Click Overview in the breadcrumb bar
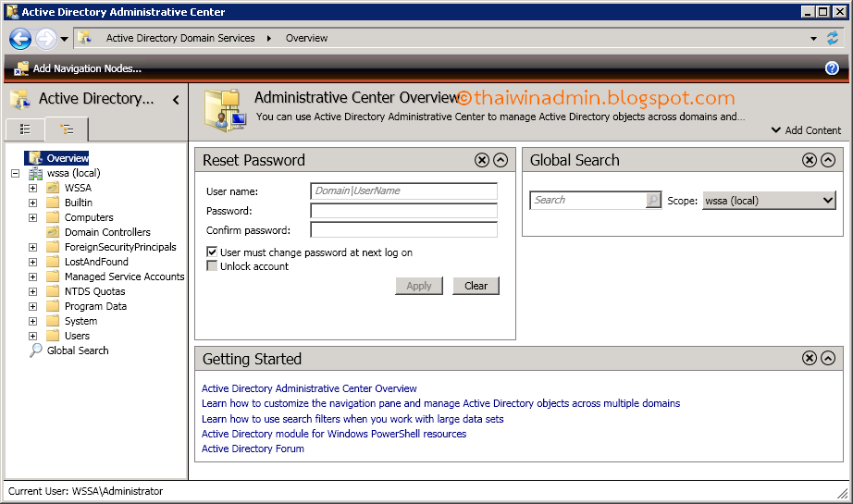Viewport: 853px width, 504px height. [x=307, y=38]
